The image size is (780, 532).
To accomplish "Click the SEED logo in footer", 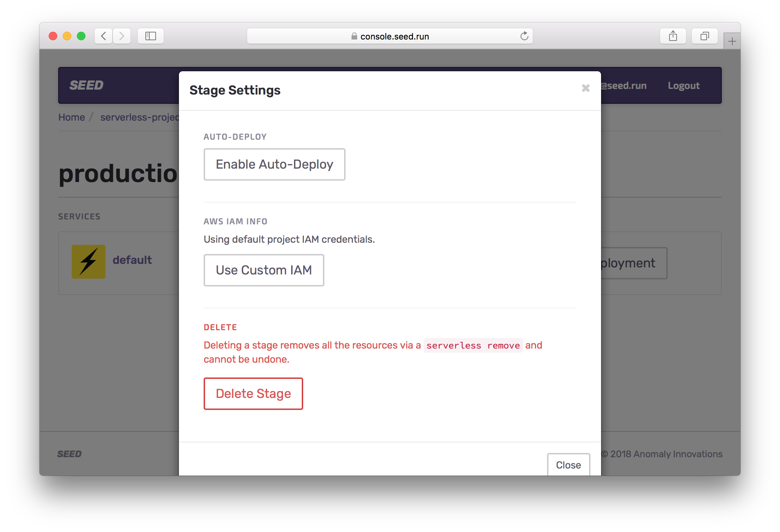I will (x=70, y=454).
